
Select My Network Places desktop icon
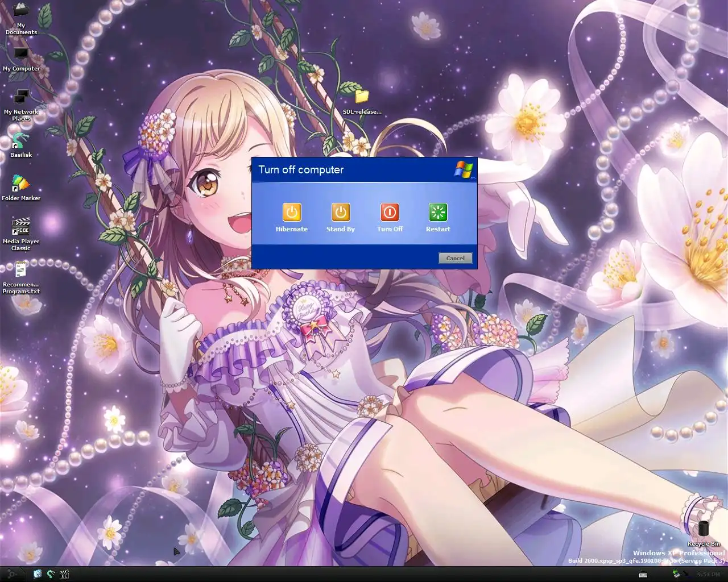(x=21, y=105)
